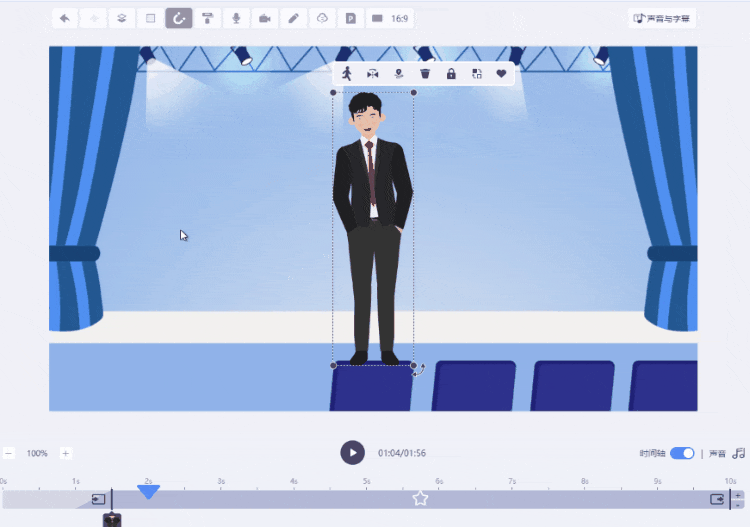Open the microphone recording tool

(x=236, y=19)
